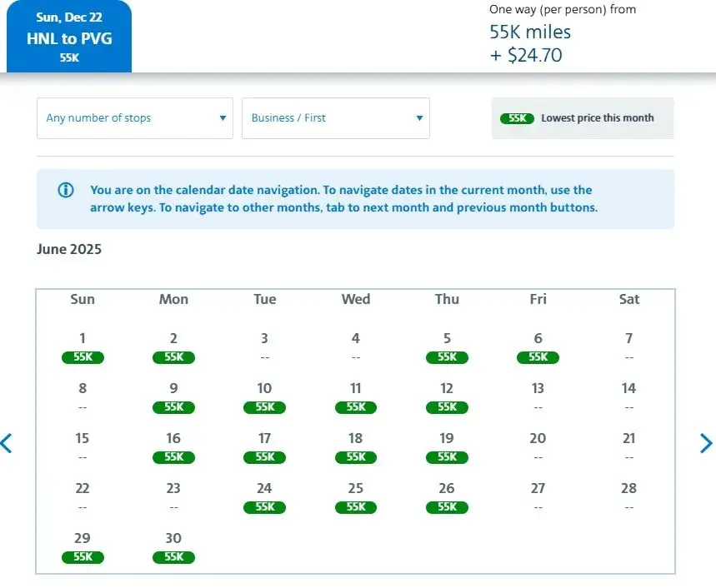This screenshot has height=588, width=716.
Task: Pick Thursday June 5 award date
Action: pos(447,348)
